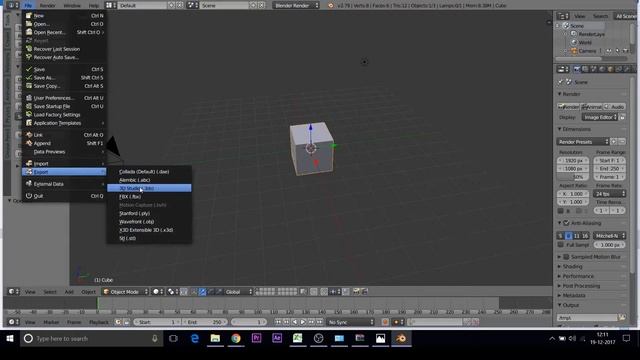
Task: Toggle 3D manipulator widget in header
Action: (x=194, y=291)
